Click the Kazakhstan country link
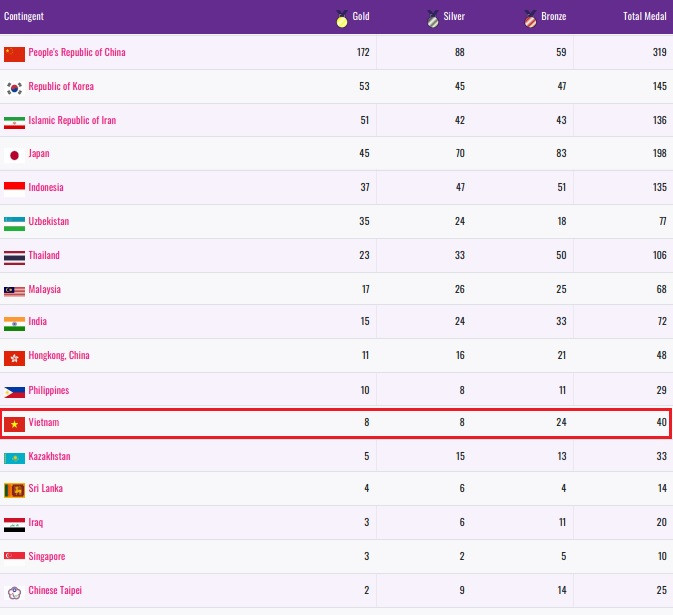 (x=49, y=456)
